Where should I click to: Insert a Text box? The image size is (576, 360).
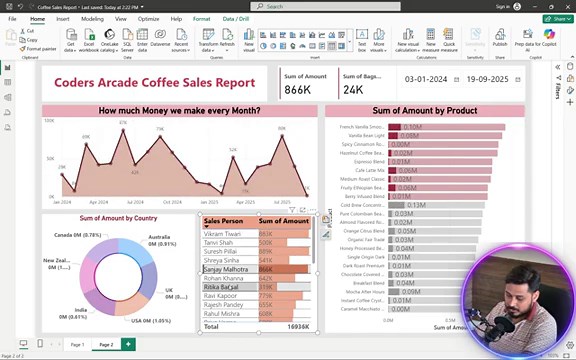[x=362, y=40]
